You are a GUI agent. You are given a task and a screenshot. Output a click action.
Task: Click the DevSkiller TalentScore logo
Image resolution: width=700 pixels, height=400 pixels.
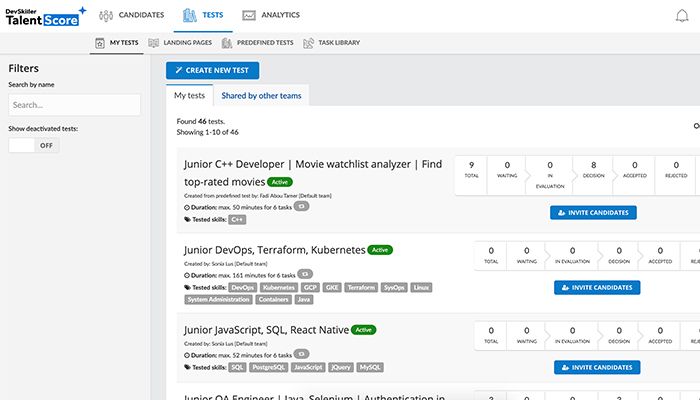44,15
